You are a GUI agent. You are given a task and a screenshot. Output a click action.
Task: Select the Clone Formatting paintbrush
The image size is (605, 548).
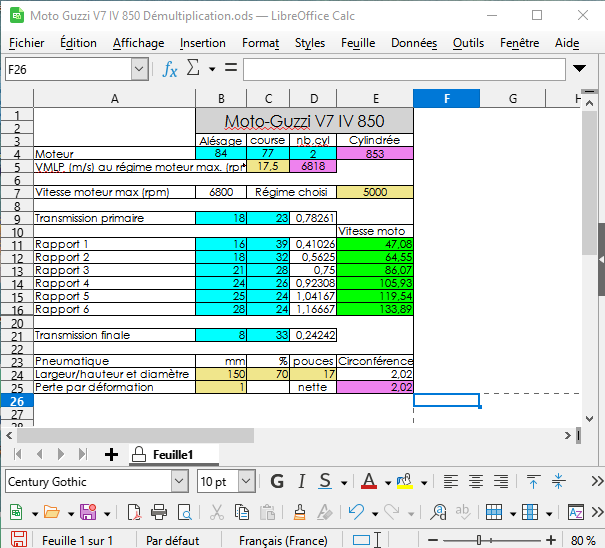coord(299,513)
